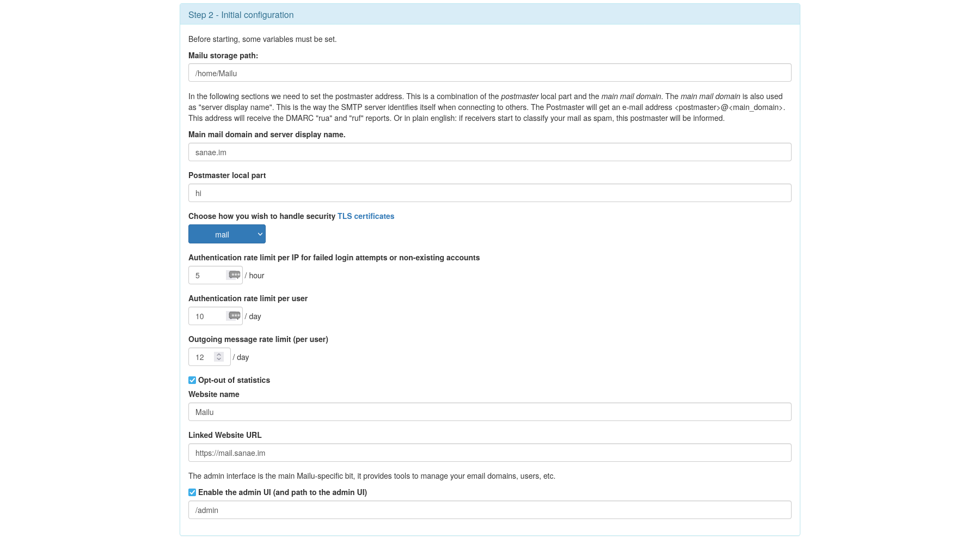980x543 pixels.
Task: Click the admin UI path field containing /admin
Action: [490, 510]
